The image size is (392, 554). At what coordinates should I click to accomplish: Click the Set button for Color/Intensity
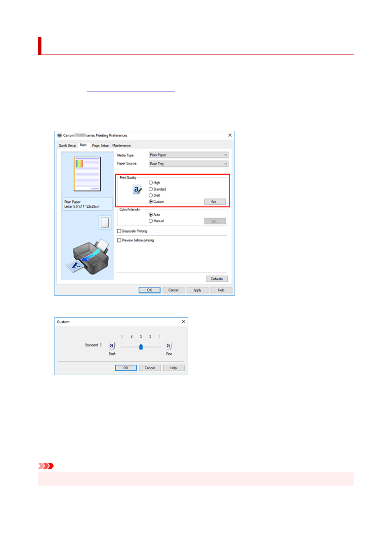coord(215,221)
